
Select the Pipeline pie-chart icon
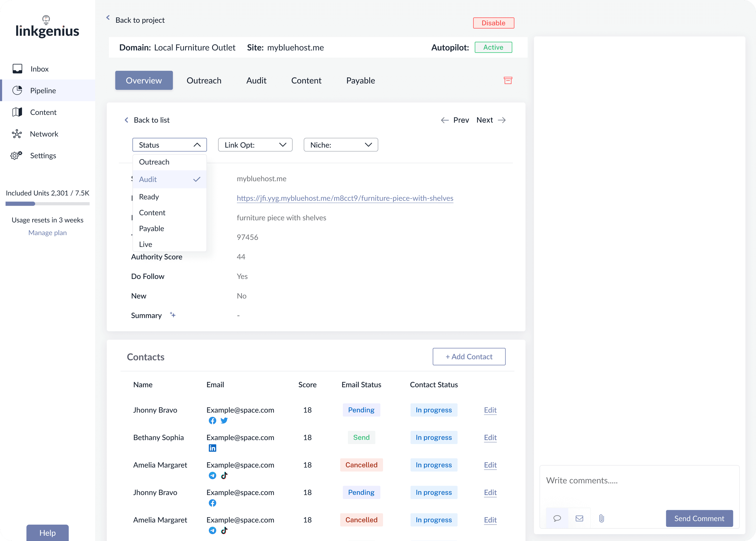(x=17, y=90)
